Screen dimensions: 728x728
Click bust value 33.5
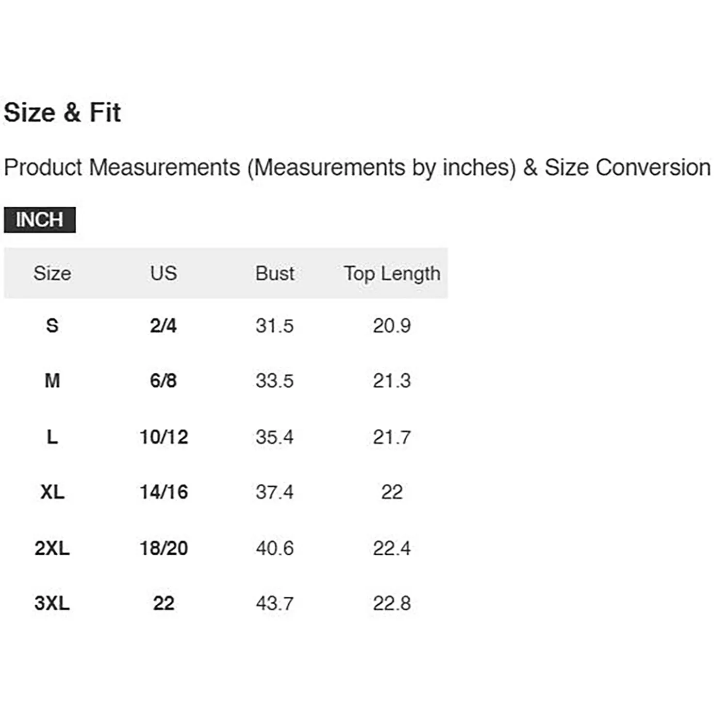point(275,381)
